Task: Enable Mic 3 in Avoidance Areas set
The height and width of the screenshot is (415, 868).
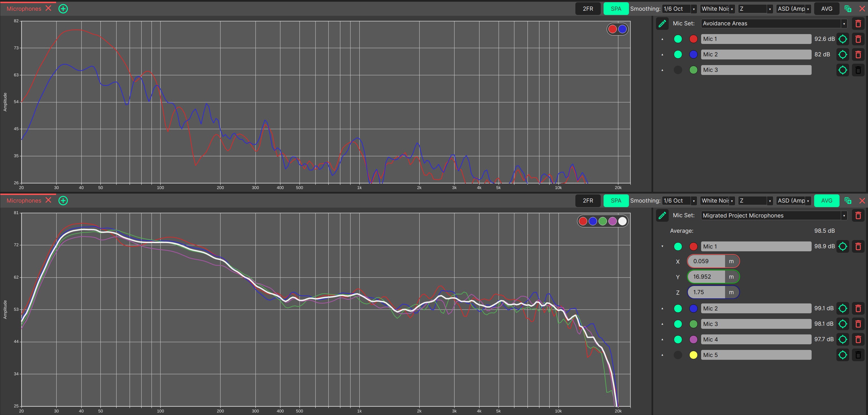Action: 678,70
